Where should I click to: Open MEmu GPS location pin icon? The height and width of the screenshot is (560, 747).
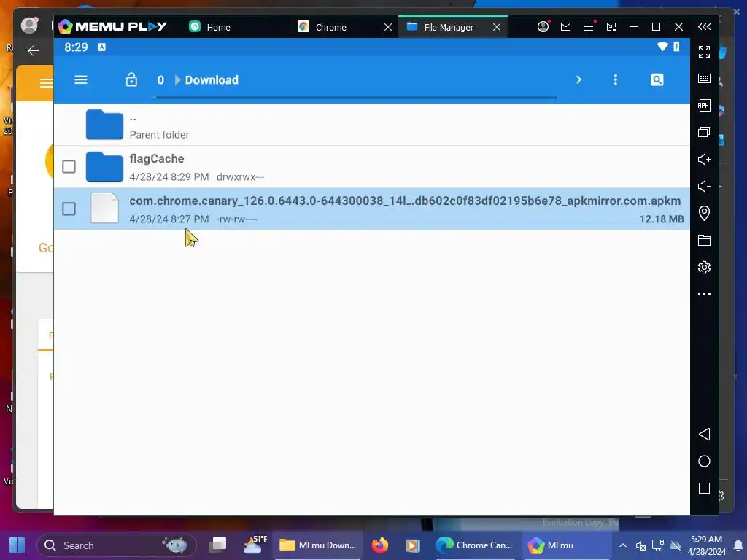click(704, 213)
